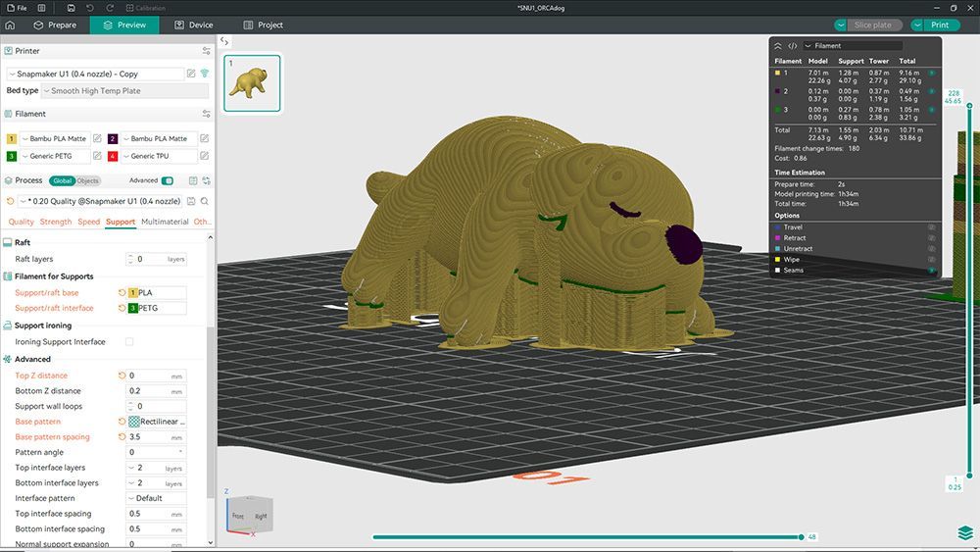980x552 pixels.
Task: Open the Base pattern Rectilinear dropdown
Action: coord(156,422)
